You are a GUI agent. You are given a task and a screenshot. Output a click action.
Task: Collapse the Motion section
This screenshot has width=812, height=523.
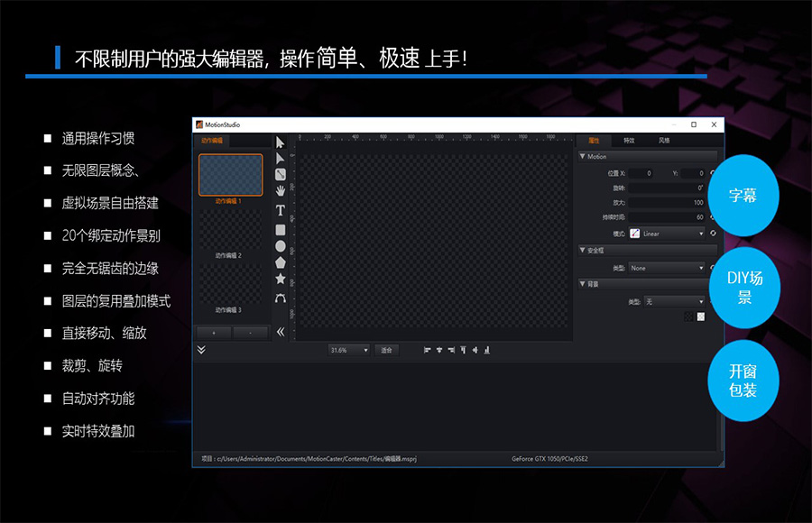[583, 156]
